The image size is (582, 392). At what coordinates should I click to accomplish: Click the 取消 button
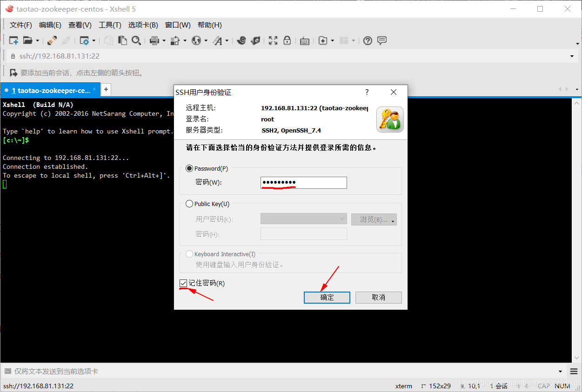[x=379, y=297]
